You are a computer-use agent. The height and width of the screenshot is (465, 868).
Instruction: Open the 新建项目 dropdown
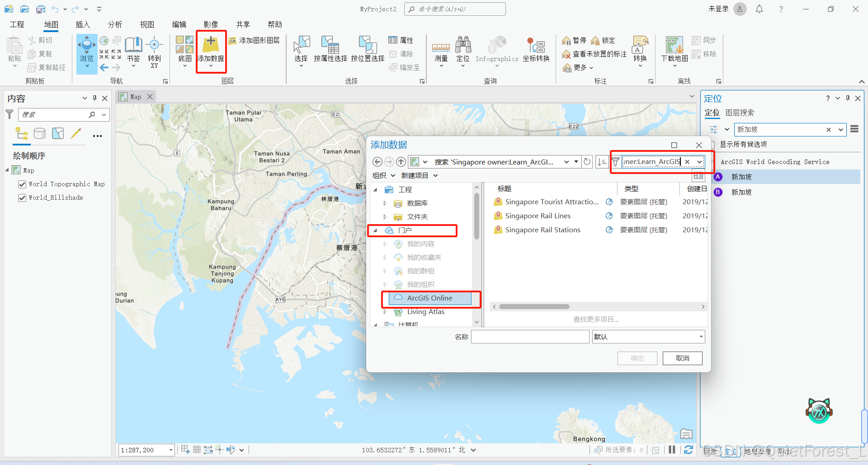click(x=420, y=175)
